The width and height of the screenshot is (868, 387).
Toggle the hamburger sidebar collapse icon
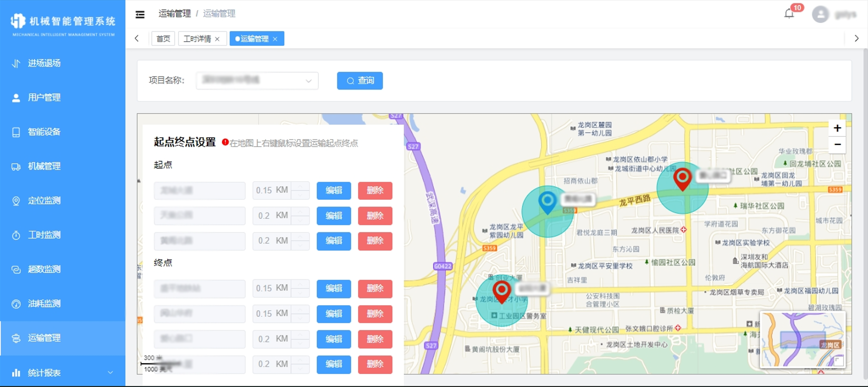click(140, 14)
